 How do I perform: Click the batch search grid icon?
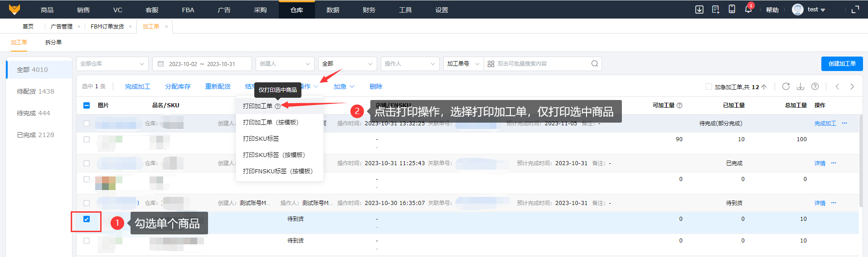point(491,64)
